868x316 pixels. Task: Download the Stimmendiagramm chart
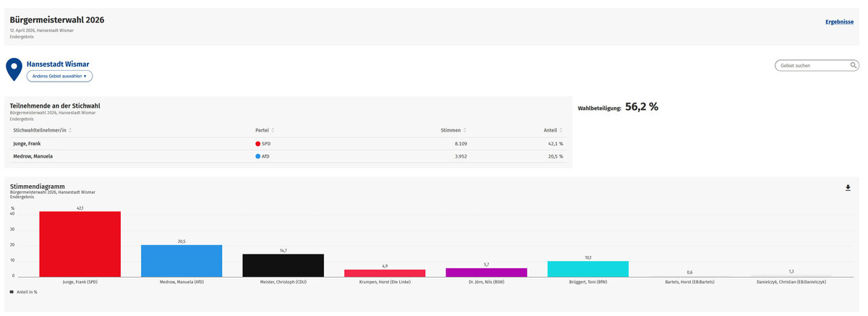pos(848,188)
